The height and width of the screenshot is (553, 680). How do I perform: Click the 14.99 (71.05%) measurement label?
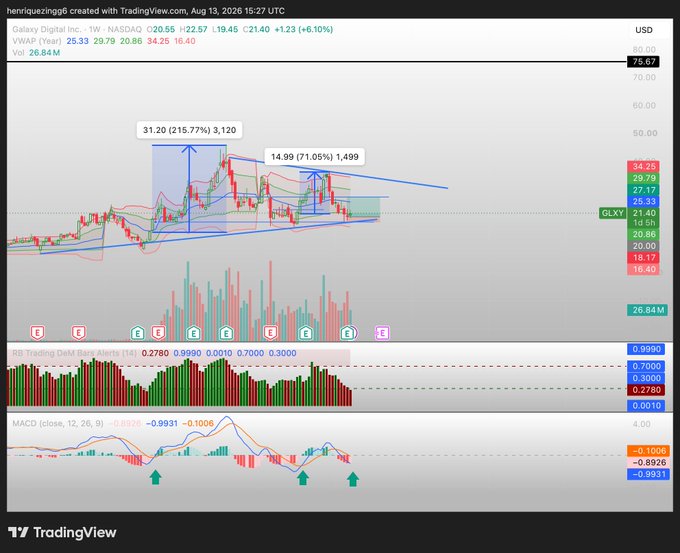click(314, 157)
